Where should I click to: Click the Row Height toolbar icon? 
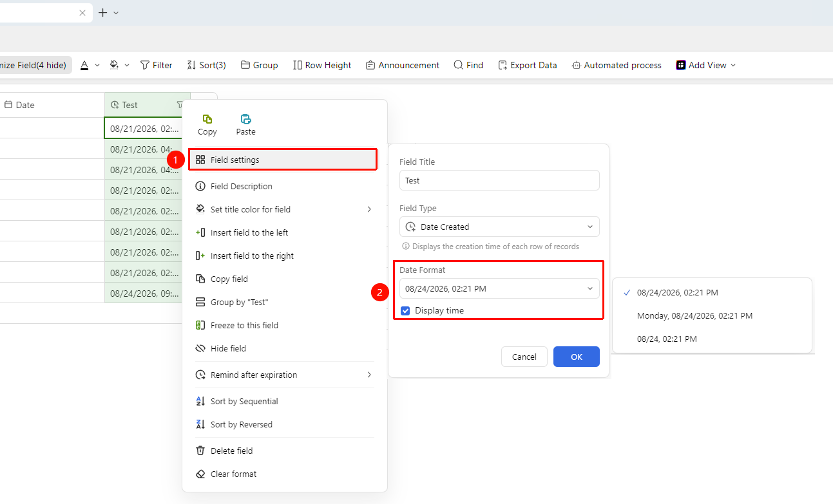click(298, 65)
